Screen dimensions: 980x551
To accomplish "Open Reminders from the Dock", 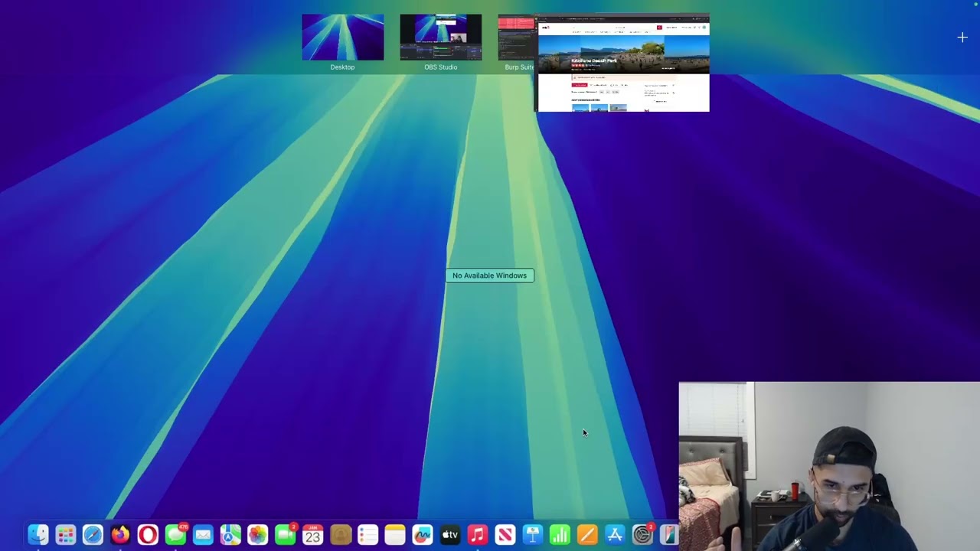I will [367, 535].
